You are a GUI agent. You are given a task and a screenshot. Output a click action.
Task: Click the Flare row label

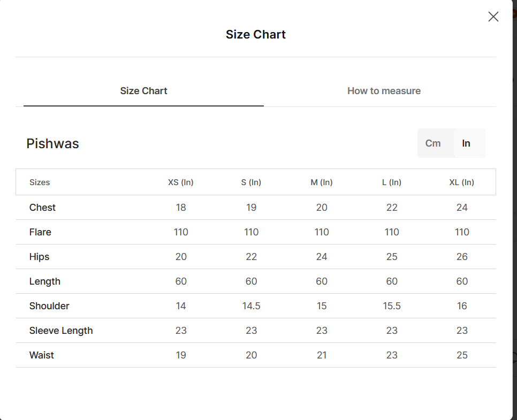pos(40,232)
